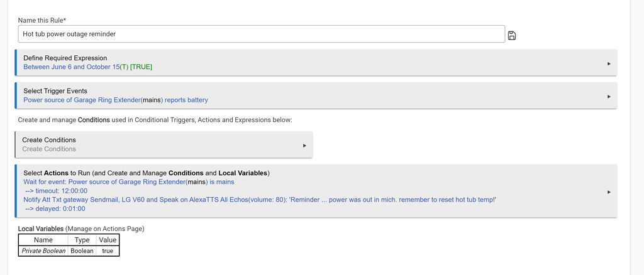This screenshot has height=275, width=644.
Task: Click the 'Wait for event' action line
Action: coord(128,182)
